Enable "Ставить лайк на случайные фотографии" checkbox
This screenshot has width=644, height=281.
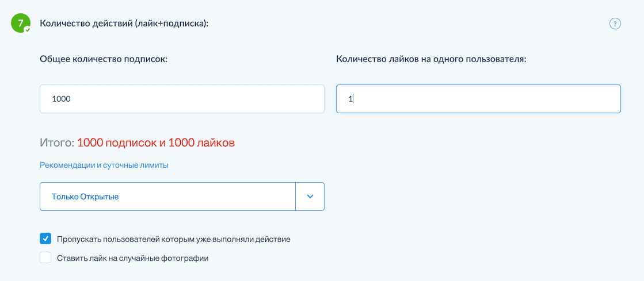click(45, 258)
